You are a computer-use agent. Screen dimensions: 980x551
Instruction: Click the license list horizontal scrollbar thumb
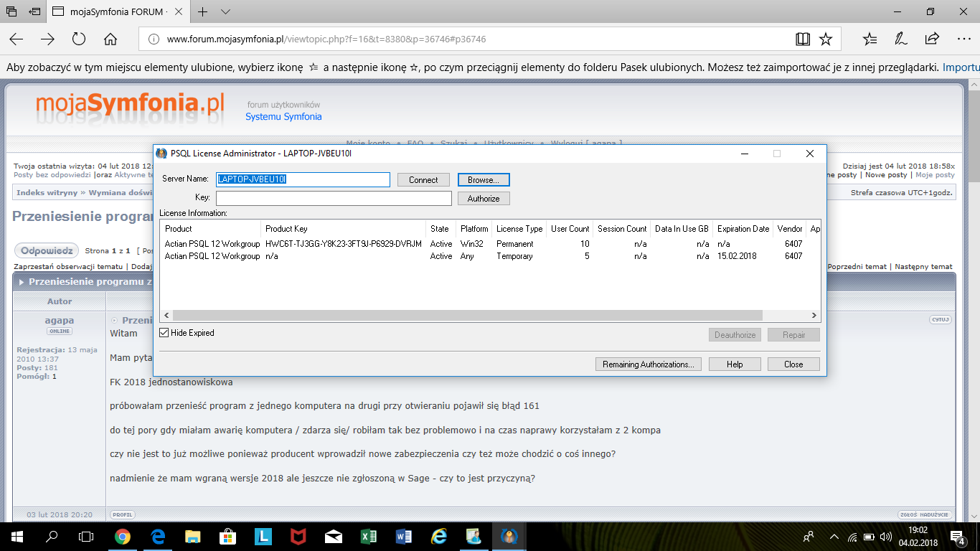point(467,316)
